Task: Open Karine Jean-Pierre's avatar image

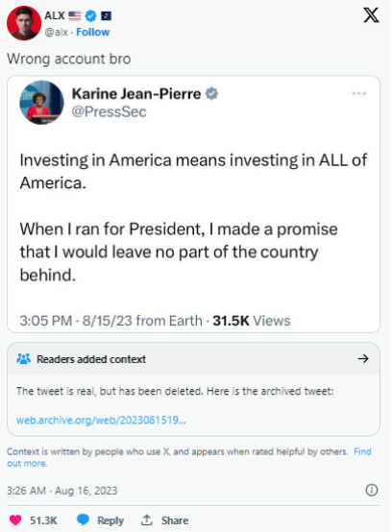Action: tap(41, 102)
